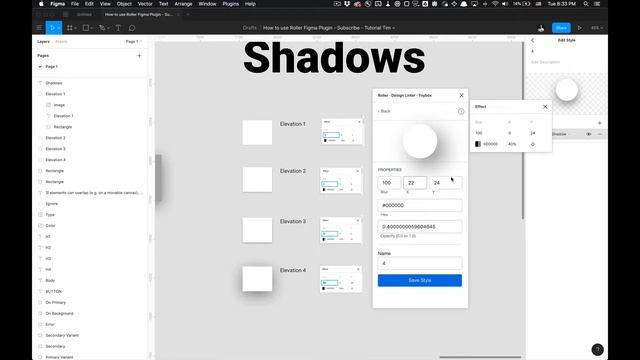Open the Vector menu
The width and height of the screenshot is (640, 360).
(x=145, y=4)
